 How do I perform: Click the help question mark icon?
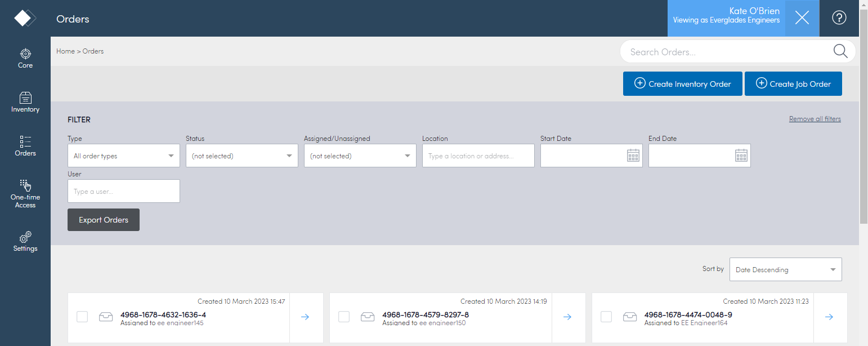839,18
